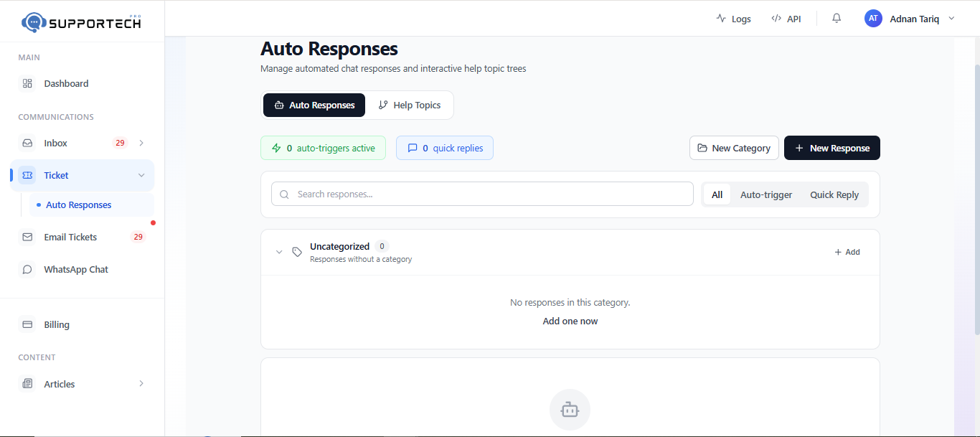Screen dimensions: 980x437
Task: Click the Logs activity pulse icon
Action: 721,19
